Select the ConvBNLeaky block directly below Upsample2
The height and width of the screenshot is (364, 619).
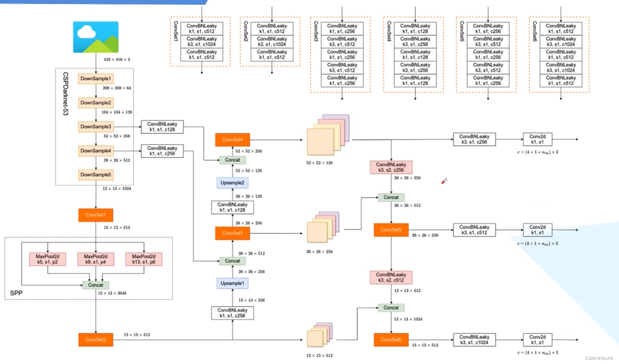(x=233, y=207)
